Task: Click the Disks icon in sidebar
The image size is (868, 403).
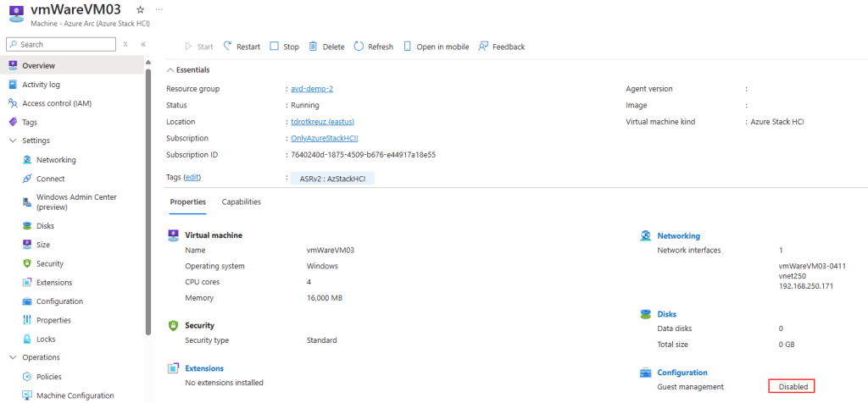Action: 27,225
